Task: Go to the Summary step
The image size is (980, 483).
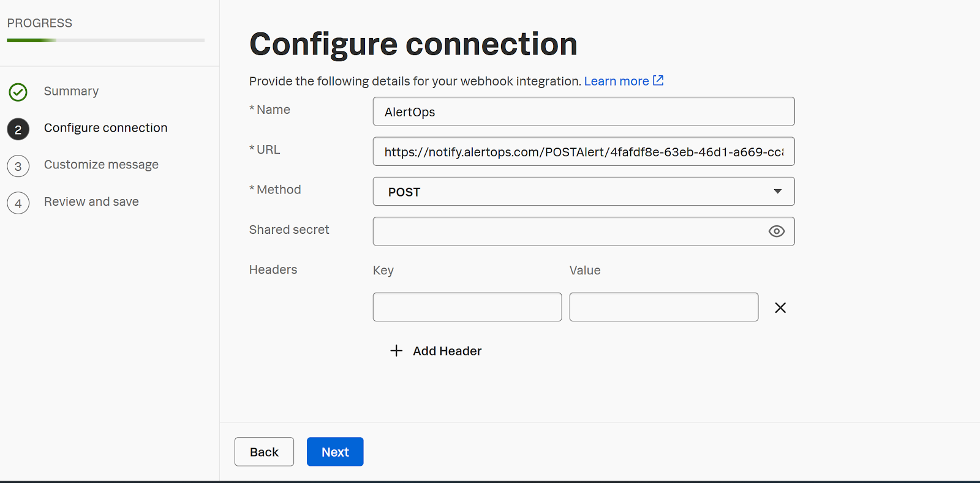Action: (x=71, y=91)
